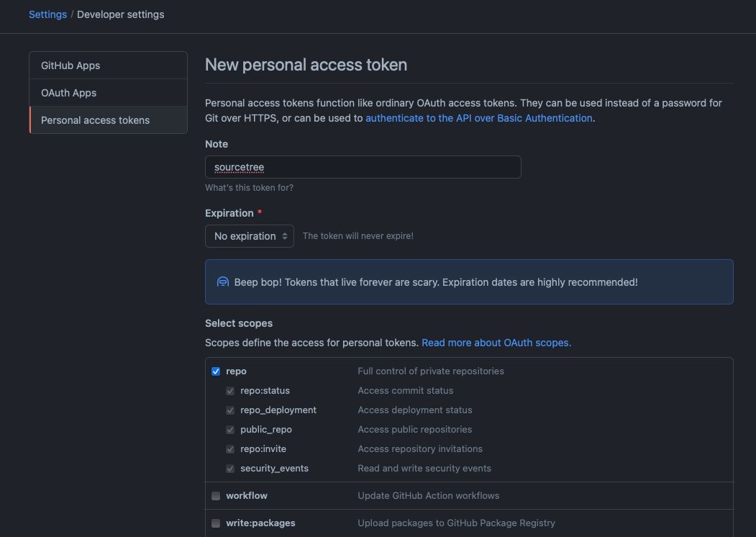Enable the workflow scope checkbox
The image size is (756, 537).
216,495
